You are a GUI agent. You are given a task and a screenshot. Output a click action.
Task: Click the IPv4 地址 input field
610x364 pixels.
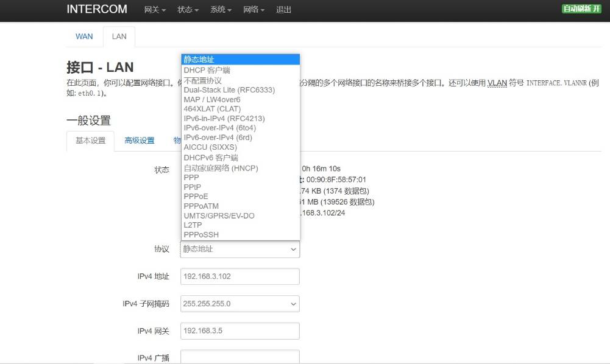point(239,276)
